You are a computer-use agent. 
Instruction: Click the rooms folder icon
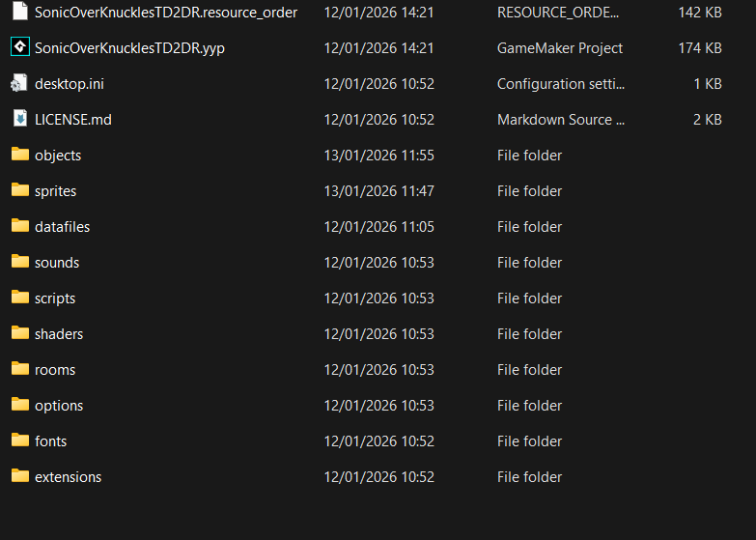20,369
